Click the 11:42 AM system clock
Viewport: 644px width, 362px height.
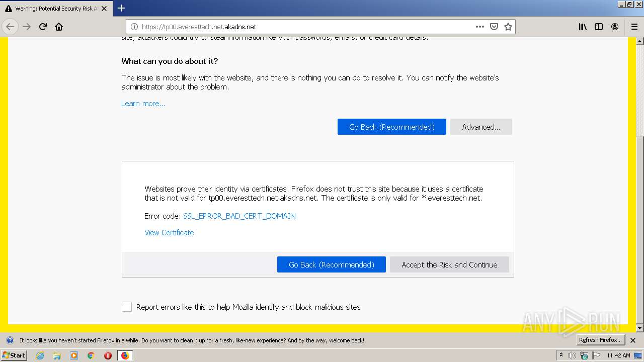point(618,355)
